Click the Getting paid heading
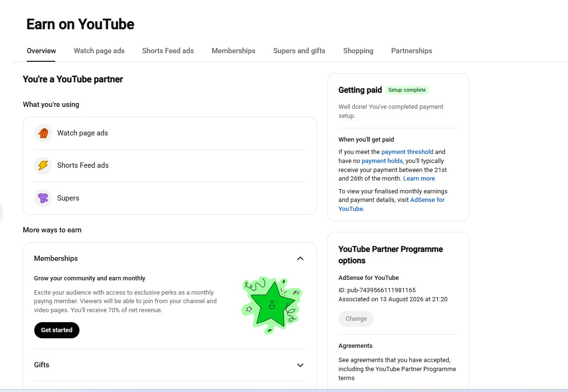This screenshot has width=568, height=392. (360, 90)
